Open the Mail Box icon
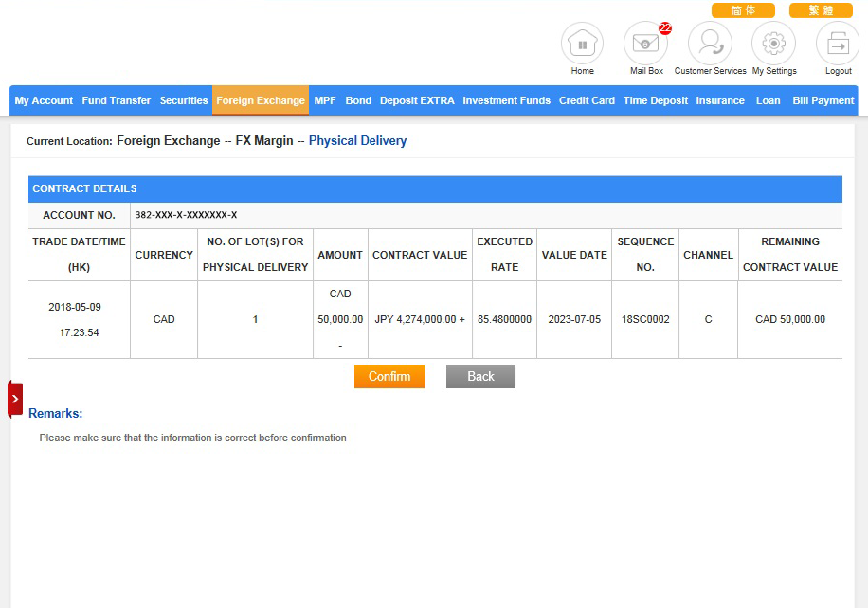This screenshot has width=868, height=608. pos(645,44)
